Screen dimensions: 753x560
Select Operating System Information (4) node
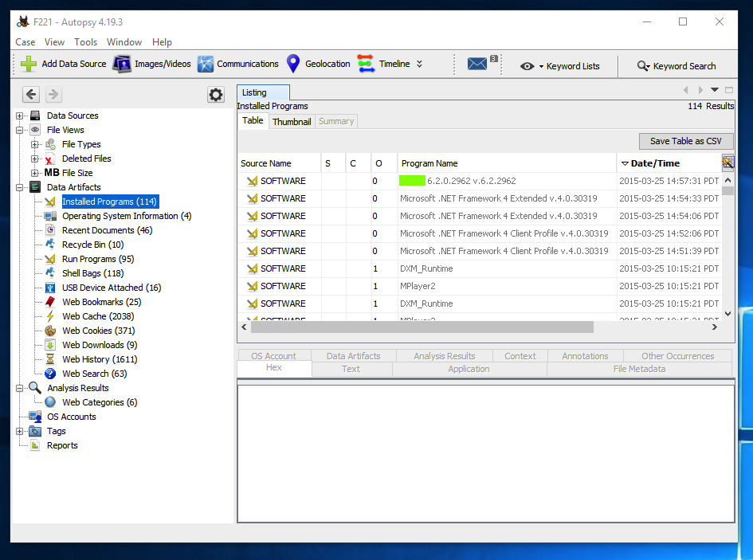click(x=127, y=216)
